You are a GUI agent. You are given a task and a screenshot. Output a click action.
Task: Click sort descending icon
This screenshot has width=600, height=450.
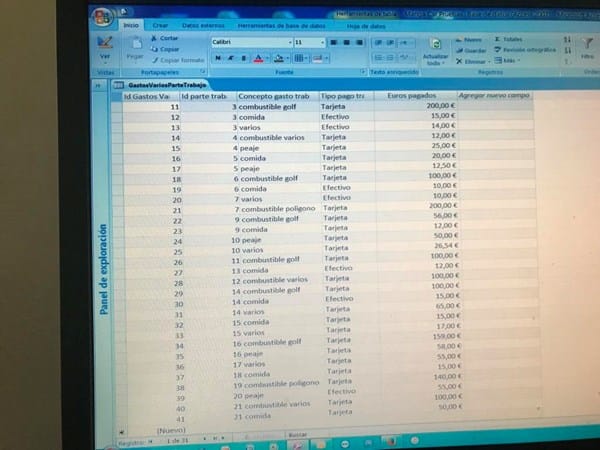(567, 50)
